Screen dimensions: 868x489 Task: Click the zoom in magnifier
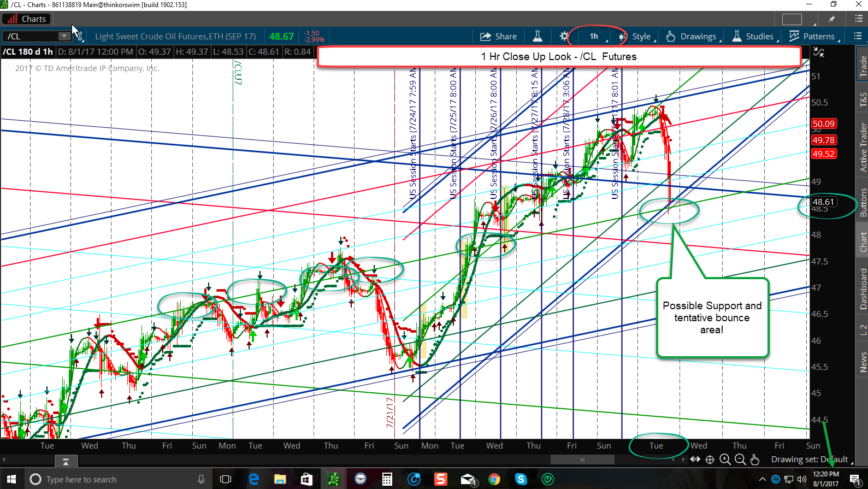725,459
